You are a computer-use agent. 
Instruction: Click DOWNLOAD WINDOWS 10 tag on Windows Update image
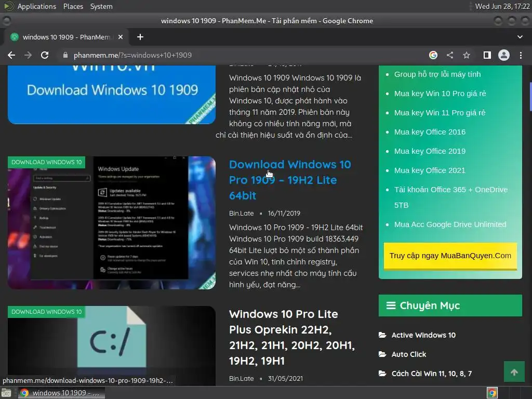(x=46, y=162)
